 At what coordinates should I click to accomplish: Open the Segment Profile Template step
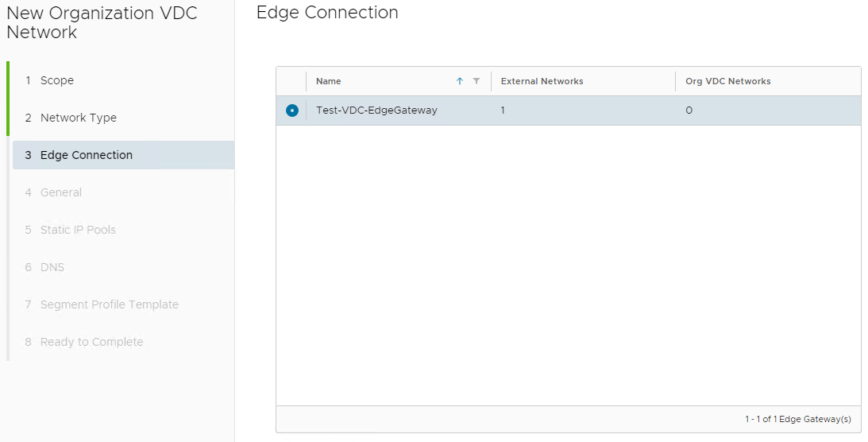coord(110,304)
